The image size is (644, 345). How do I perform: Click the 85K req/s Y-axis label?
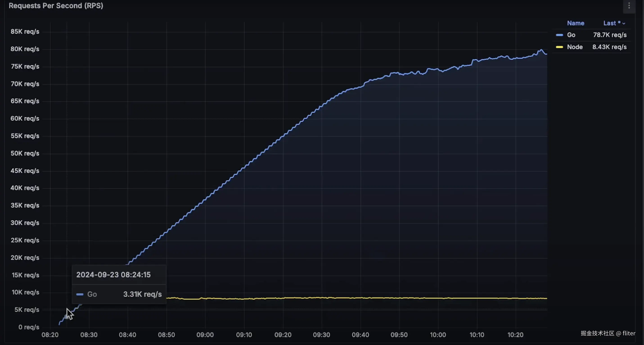click(x=25, y=32)
